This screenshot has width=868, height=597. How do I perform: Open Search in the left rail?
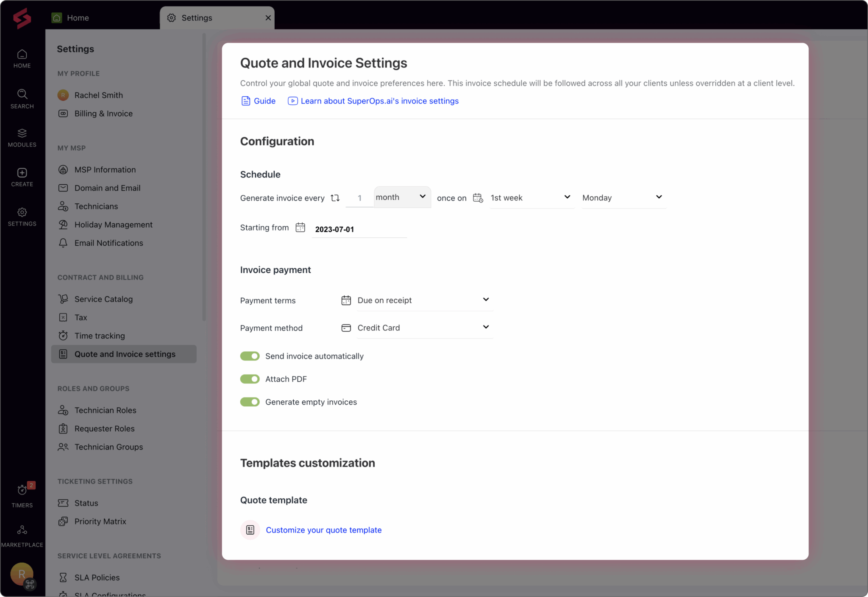tap(22, 99)
